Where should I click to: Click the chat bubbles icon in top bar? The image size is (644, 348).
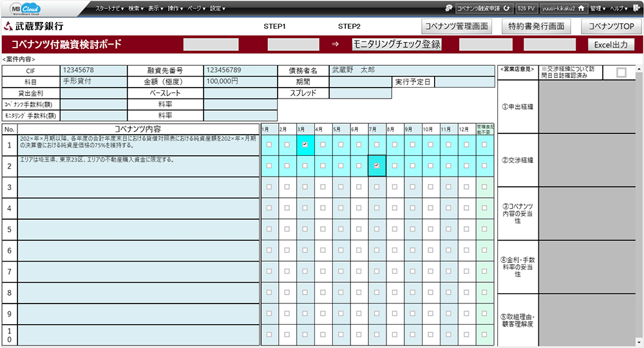(448, 9)
